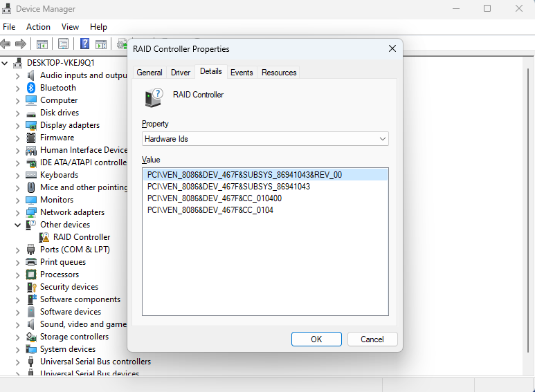Open the Property dropdown showing Hardware Ids
535x392 pixels.
265,139
